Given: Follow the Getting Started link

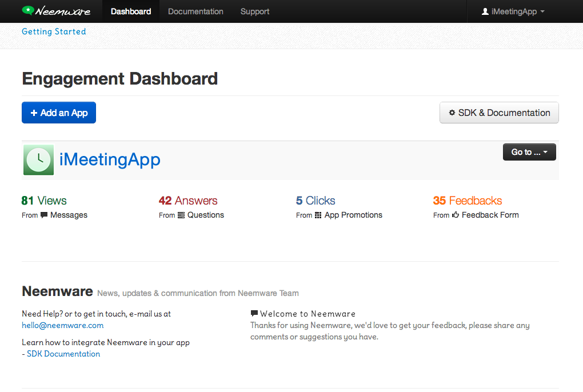Looking at the screenshot, I should coord(54,31).
